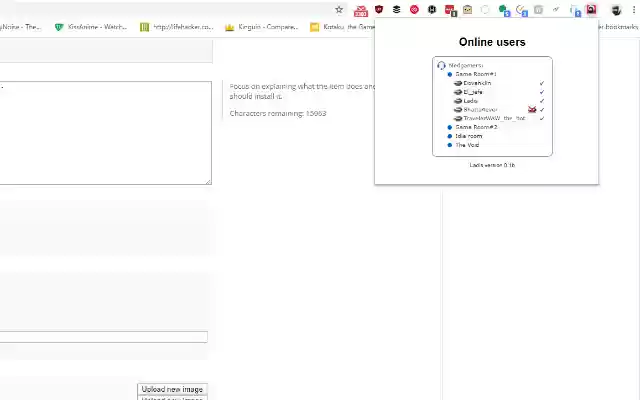Click inside the large description text area
The width and height of the screenshot is (640, 400).
[x=106, y=133]
